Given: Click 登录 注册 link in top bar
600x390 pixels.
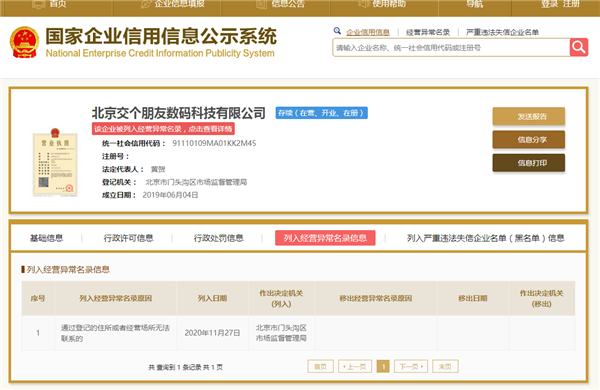Looking at the screenshot, I should point(560,4).
